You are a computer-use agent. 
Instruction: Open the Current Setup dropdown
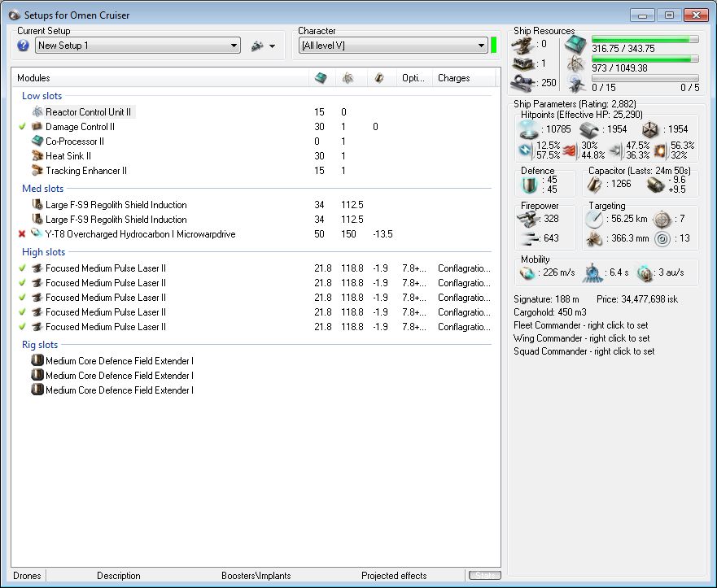click(x=138, y=46)
